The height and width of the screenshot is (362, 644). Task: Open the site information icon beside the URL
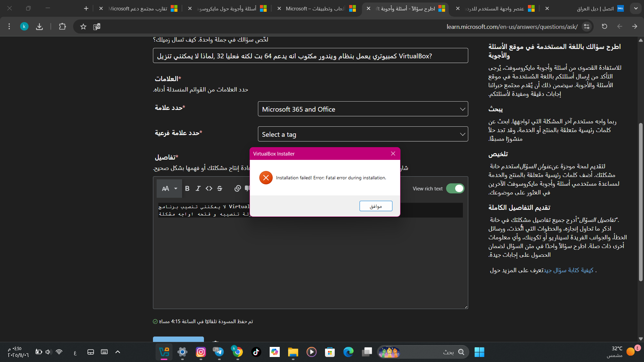click(587, 26)
